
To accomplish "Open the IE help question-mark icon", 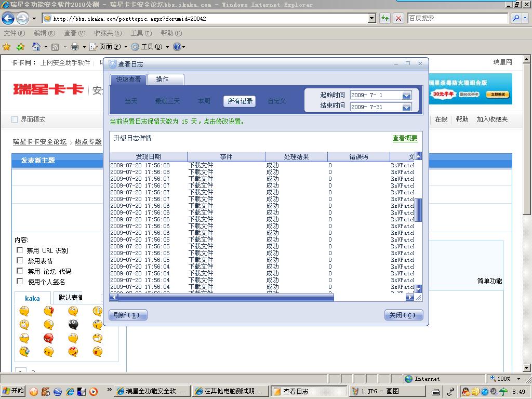I will coord(177,47).
